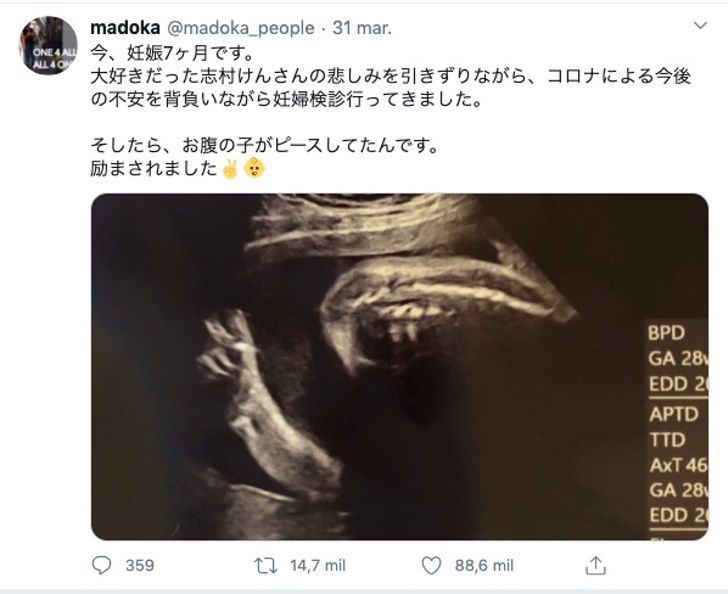This screenshot has height=594, width=728.
Task: Retweet using the retweet arrows icon
Action: click(x=266, y=566)
